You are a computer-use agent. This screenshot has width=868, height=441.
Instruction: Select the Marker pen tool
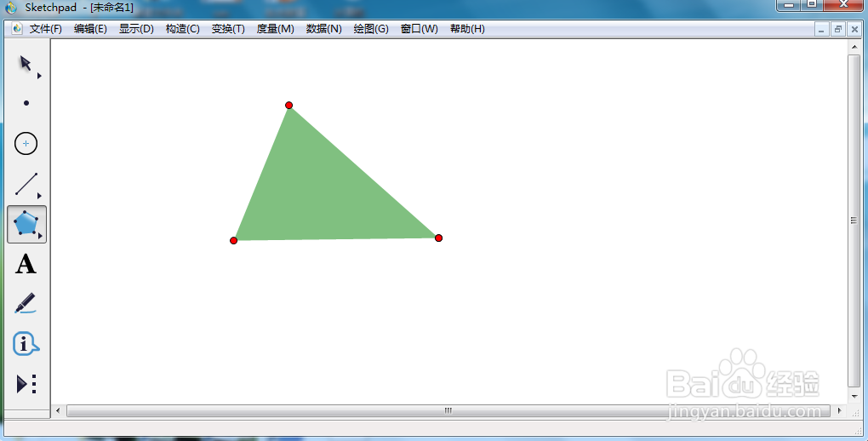click(26, 303)
